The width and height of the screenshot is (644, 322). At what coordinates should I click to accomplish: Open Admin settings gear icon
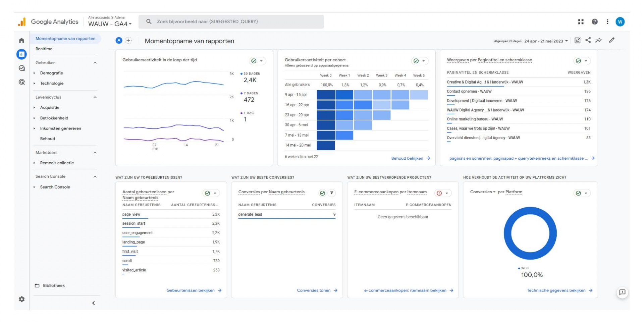pyautogui.click(x=21, y=299)
